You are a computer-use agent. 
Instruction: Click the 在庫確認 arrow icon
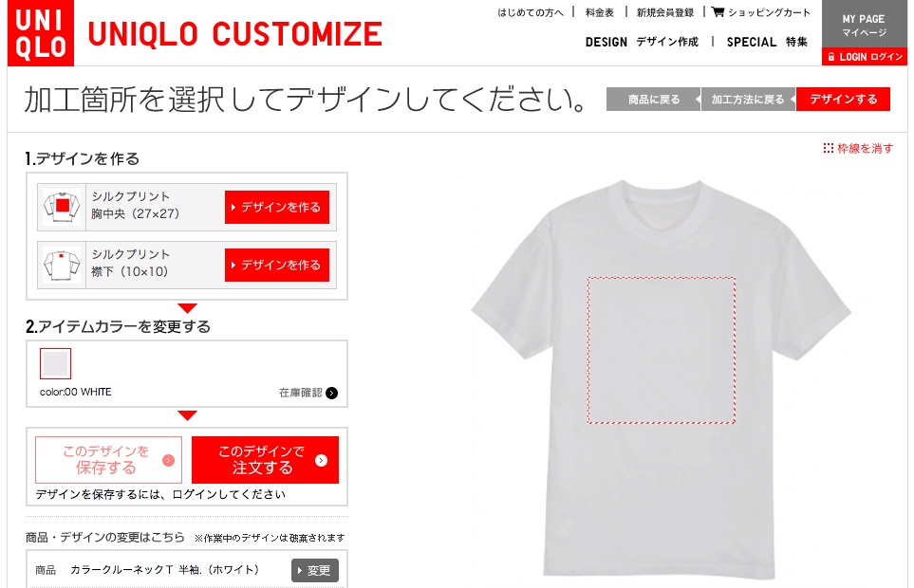click(x=331, y=393)
